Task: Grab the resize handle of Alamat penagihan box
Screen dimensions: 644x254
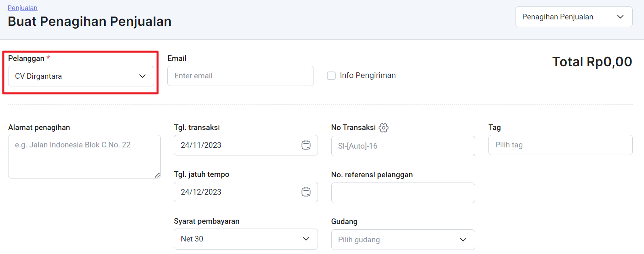Action: pyautogui.click(x=157, y=175)
